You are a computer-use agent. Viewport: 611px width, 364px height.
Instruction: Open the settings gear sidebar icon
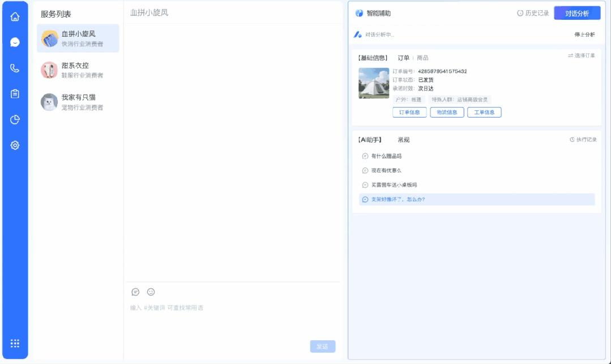pos(15,145)
